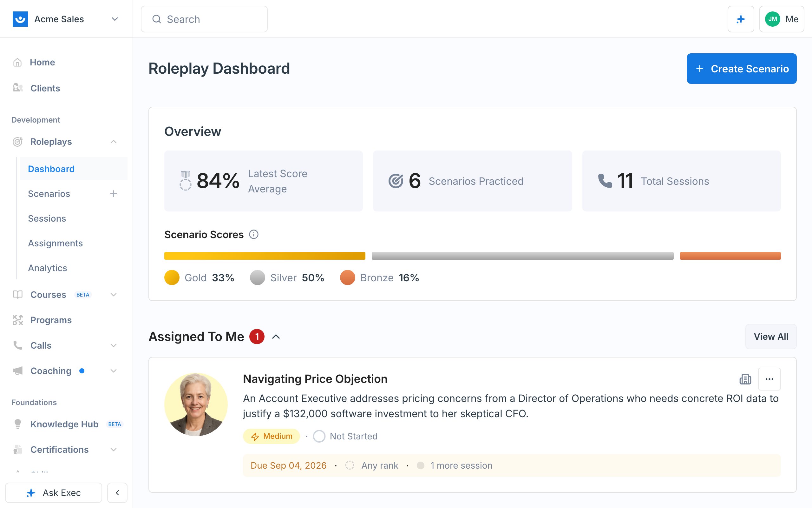The height and width of the screenshot is (508, 812).
Task: Click the Bronze legend swatch
Action: (x=347, y=277)
